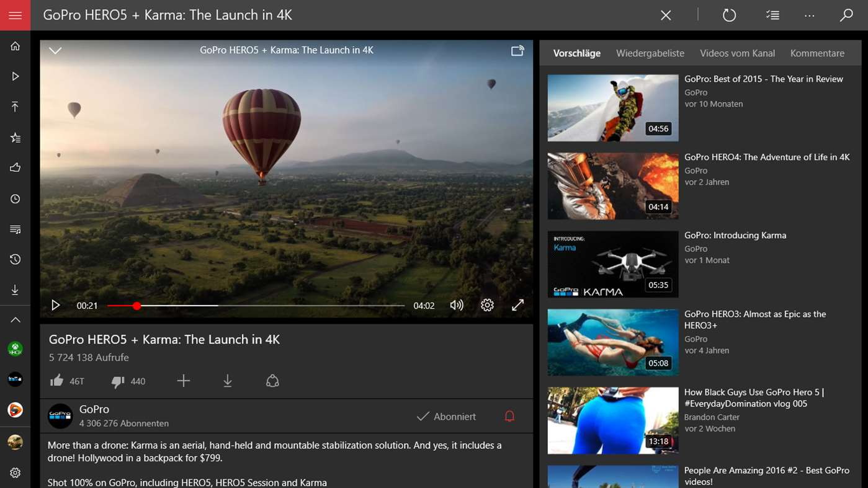Open the more options ellipsis

[809, 15]
